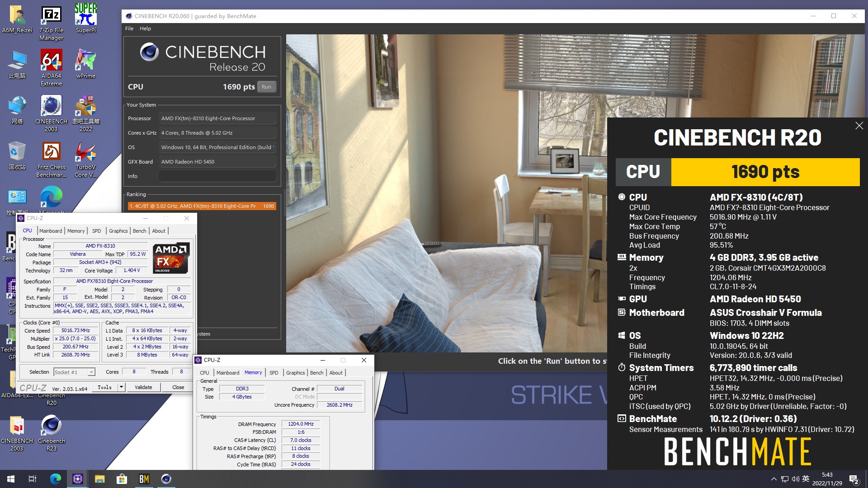Open the CINEBENCH 2003 icon beside Cinebench R23
Screen dimensions: 868x488
(17, 434)
